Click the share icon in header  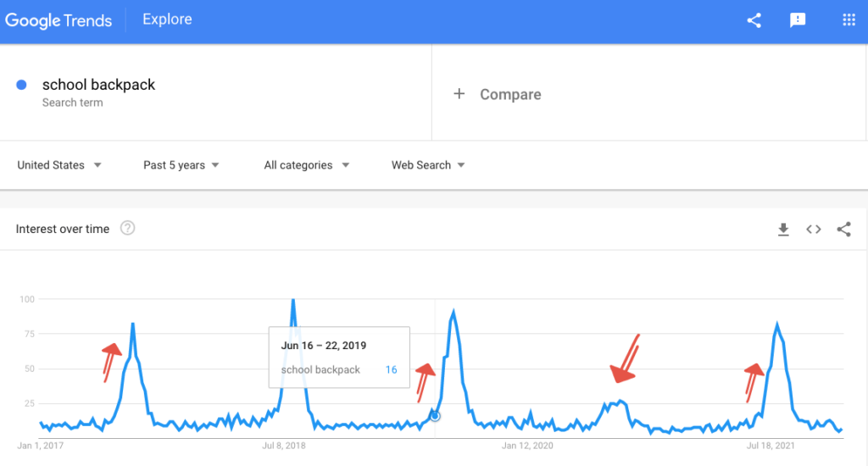(754, 20)
